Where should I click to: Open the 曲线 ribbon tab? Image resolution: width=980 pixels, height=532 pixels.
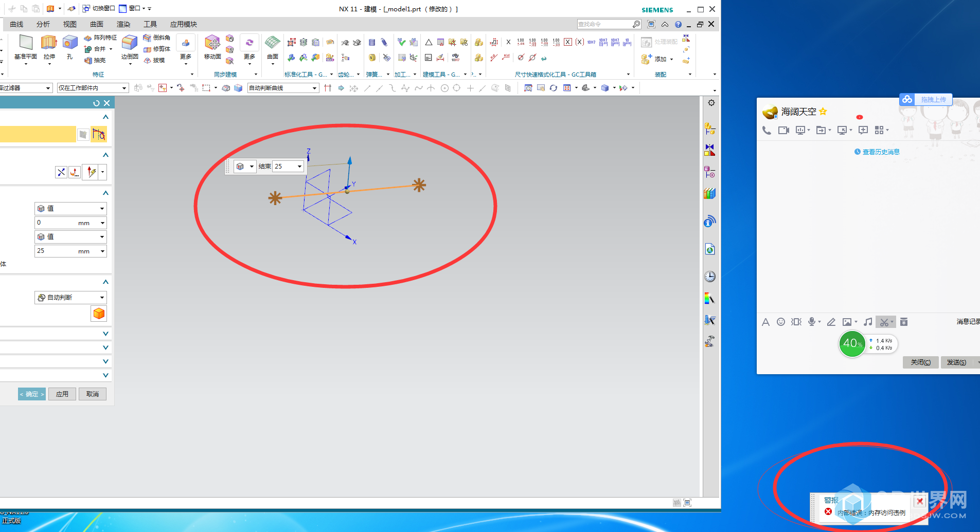[x=16, y=24]
